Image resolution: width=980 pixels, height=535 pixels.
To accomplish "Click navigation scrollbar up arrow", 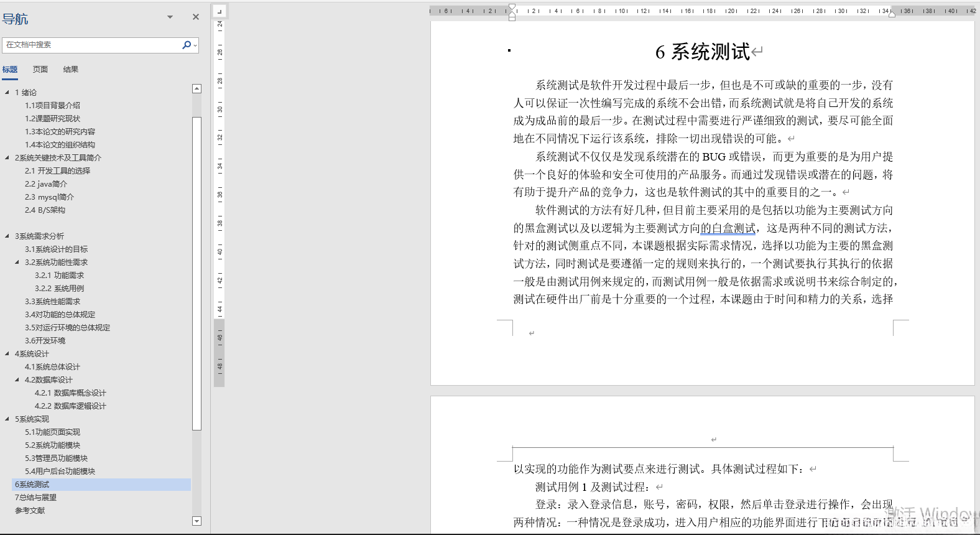I will point(196,89).
